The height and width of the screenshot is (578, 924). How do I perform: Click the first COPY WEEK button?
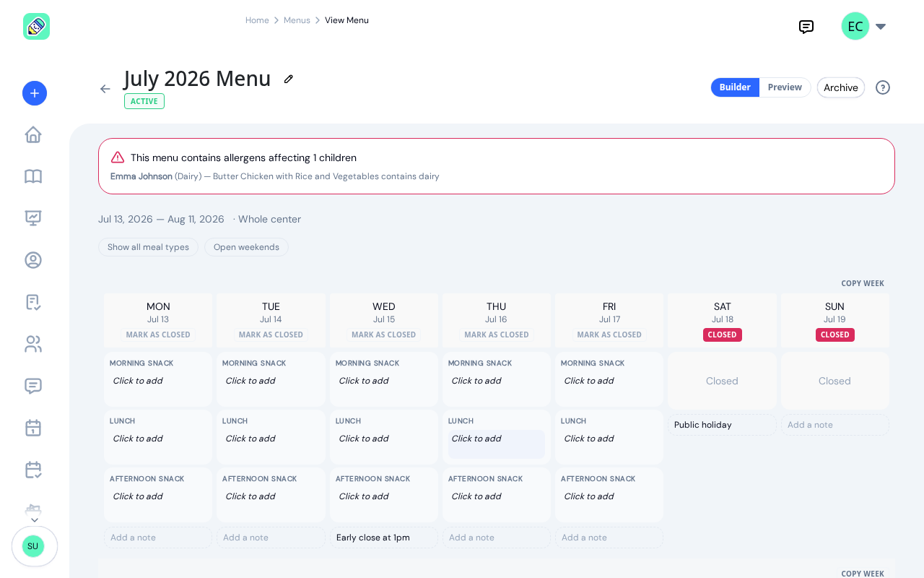point(863,283)
